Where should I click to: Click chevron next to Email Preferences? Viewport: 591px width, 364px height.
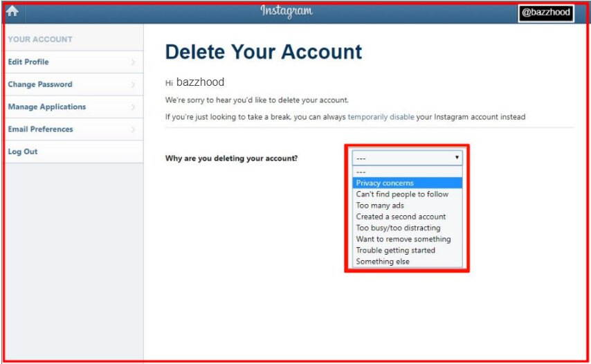pyautogui.click(x=133, y=129)
